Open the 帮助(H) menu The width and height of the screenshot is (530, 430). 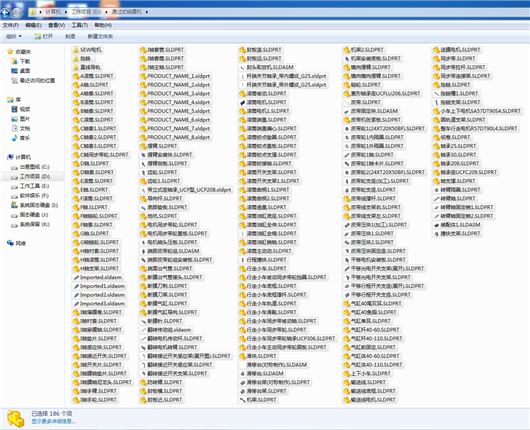[103, 25]
